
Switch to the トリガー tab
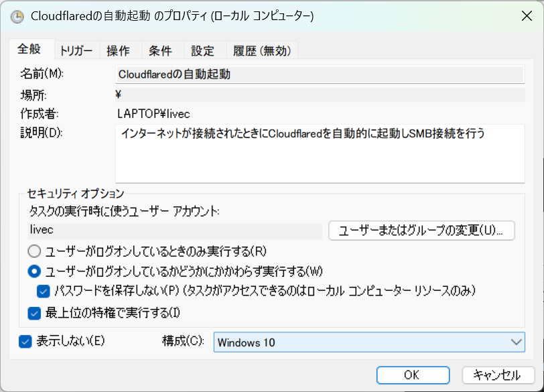(76, 51)
